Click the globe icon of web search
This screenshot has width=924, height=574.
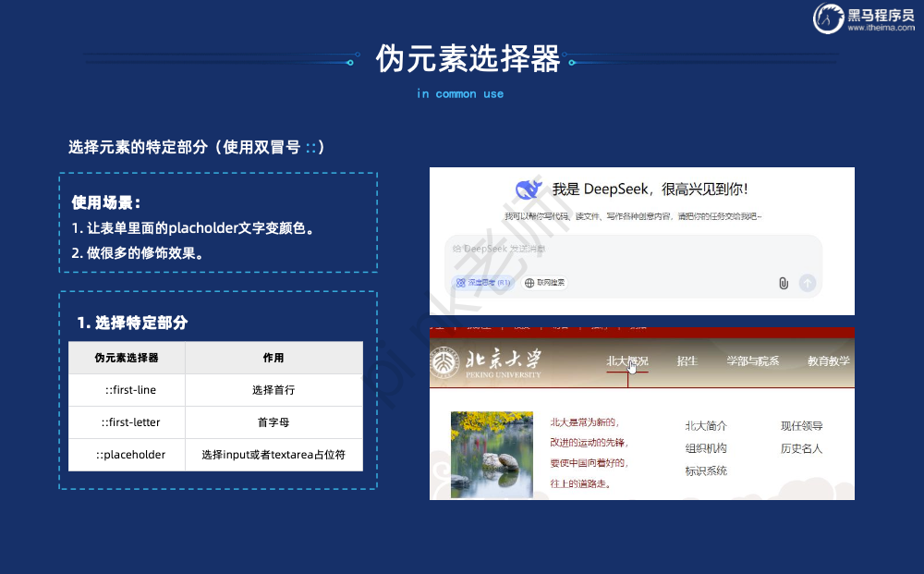529,283
